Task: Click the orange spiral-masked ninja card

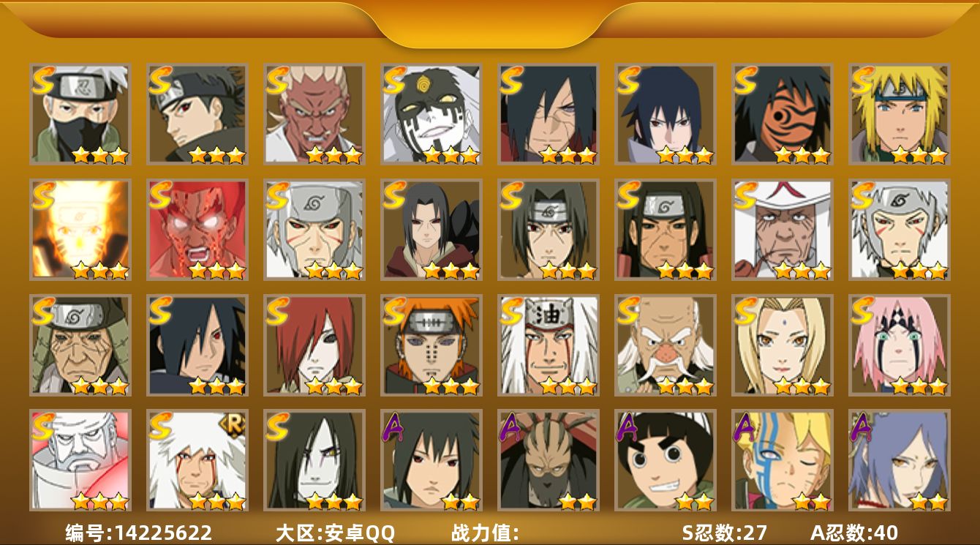Action: pos(783,113)
